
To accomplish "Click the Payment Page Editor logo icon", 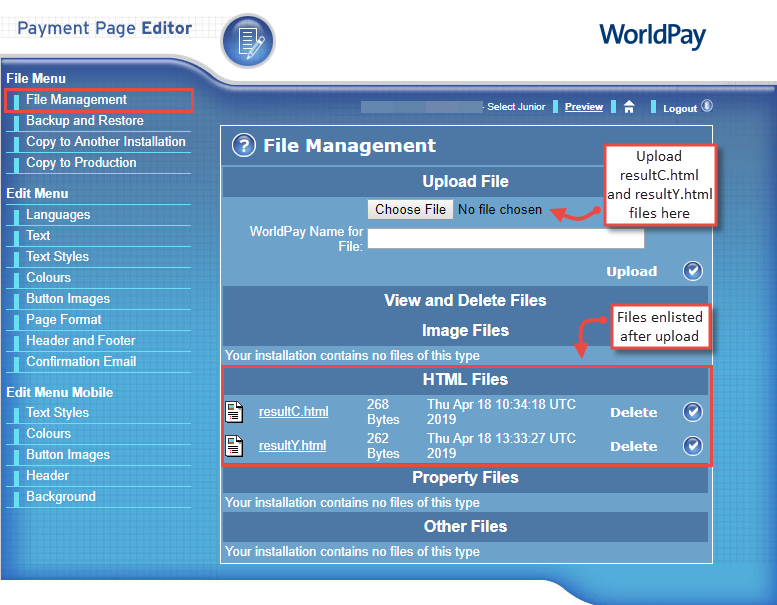I will [x=248, y=41].
